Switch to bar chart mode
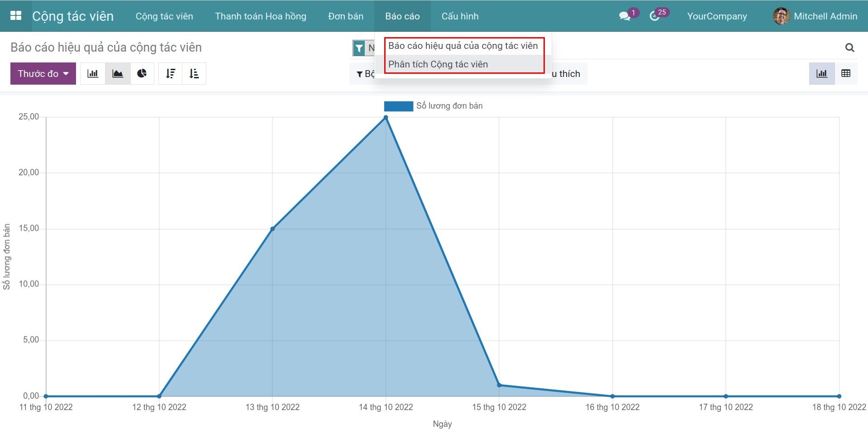 [x=93, y=74]
